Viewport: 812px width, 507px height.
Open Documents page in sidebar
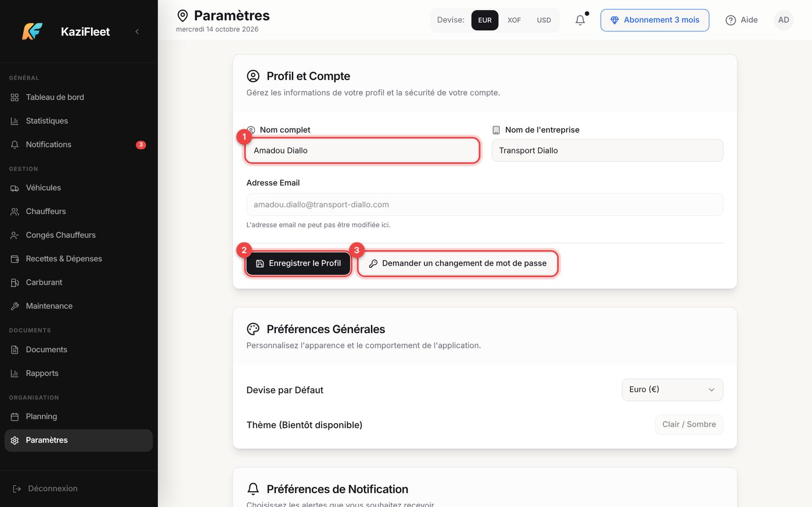coord(78,350)
